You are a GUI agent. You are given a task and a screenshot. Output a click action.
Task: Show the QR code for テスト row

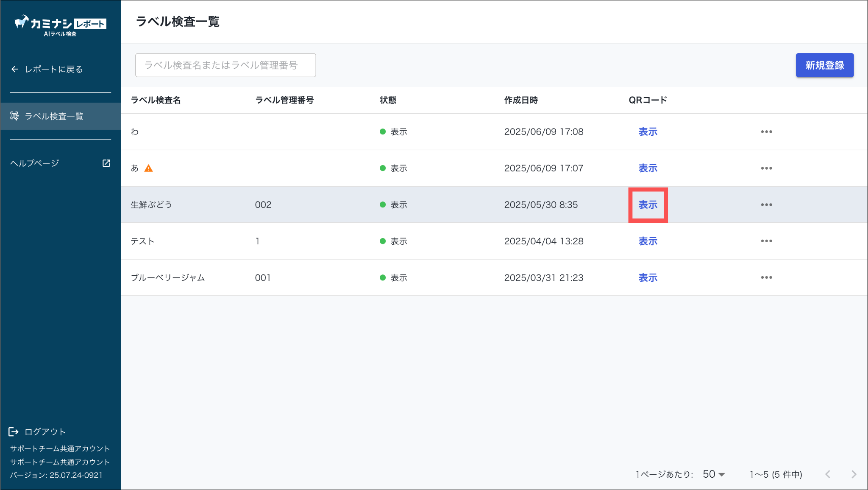[648, 241]
